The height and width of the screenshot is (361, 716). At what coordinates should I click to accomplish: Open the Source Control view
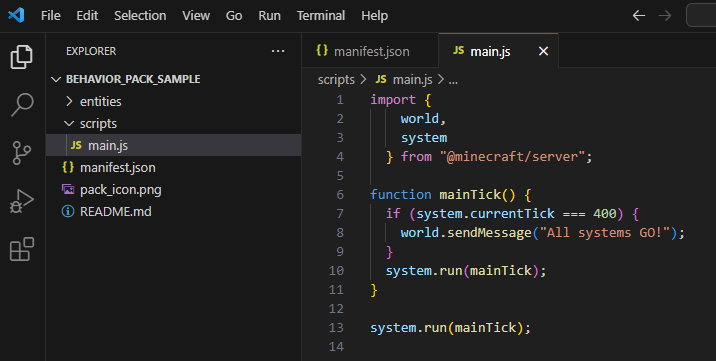[x=22, y=152]
